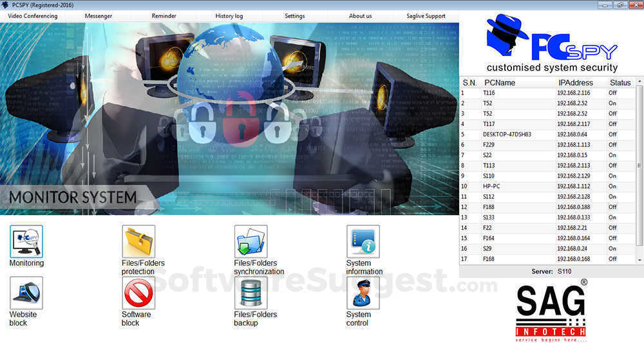Select the F188 PC row

pyautogui.click(x=547, y=207)
